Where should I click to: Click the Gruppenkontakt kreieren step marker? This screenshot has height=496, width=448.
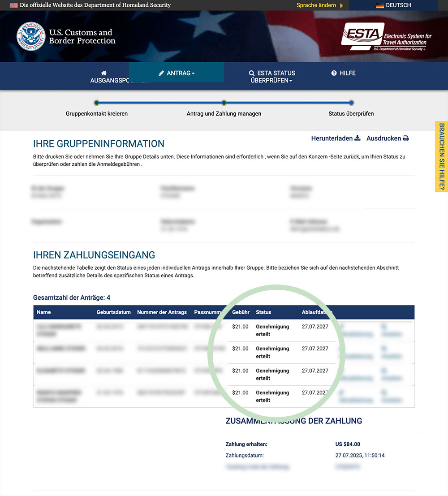(96, 103)
